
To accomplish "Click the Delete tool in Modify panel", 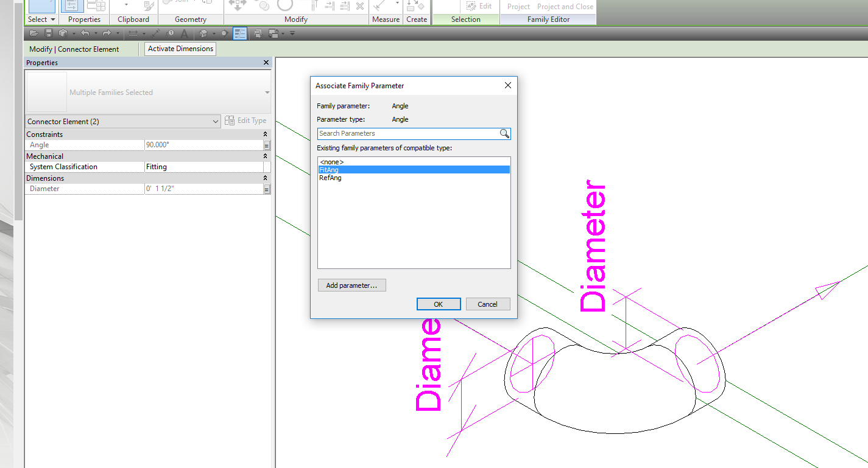I will (x=360, y=5).
